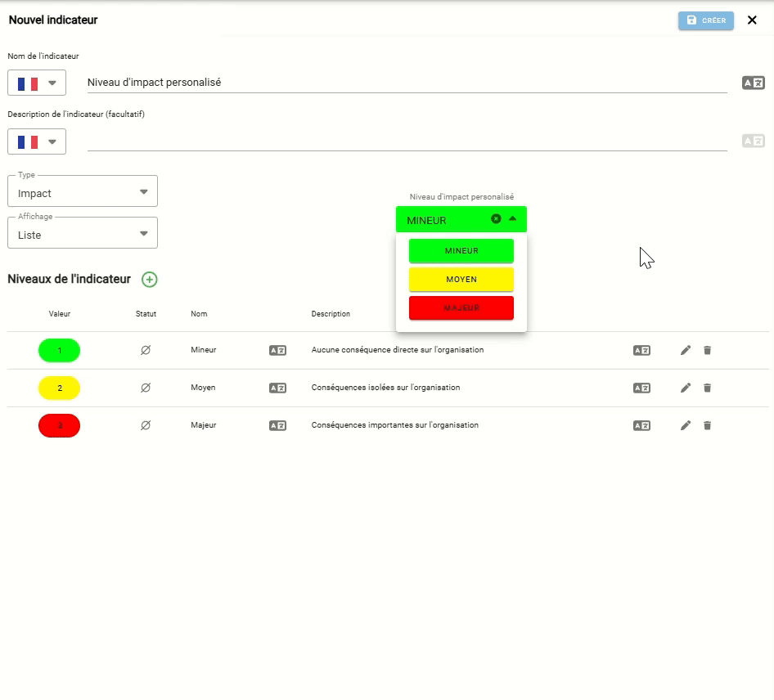
Task: Click the translate icon beside indicator name field
Action: click(x=753, y=83)
